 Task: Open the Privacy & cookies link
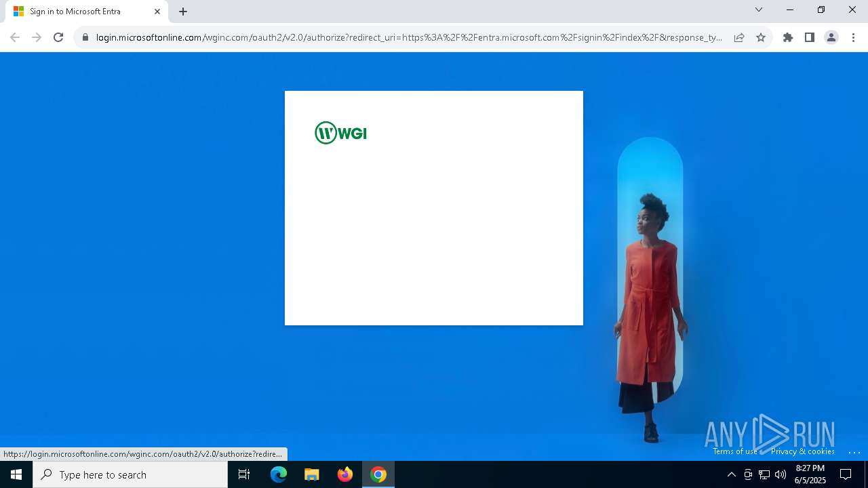(803, 451)
